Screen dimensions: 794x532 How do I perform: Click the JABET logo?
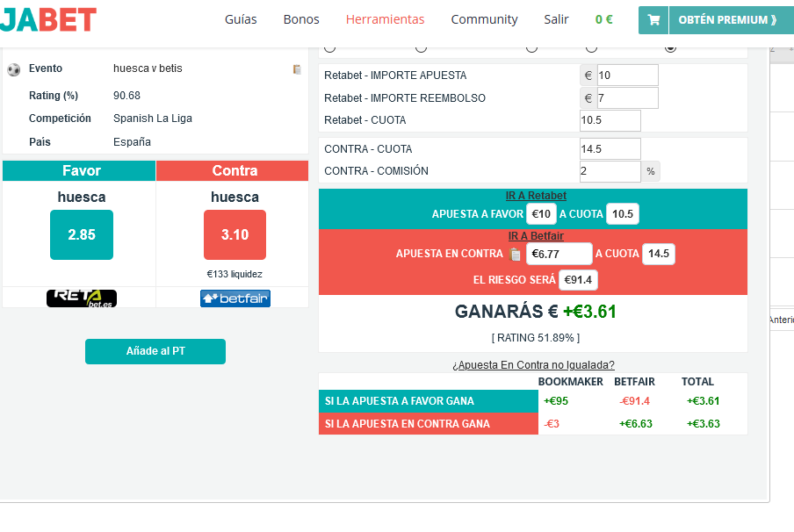47,19
